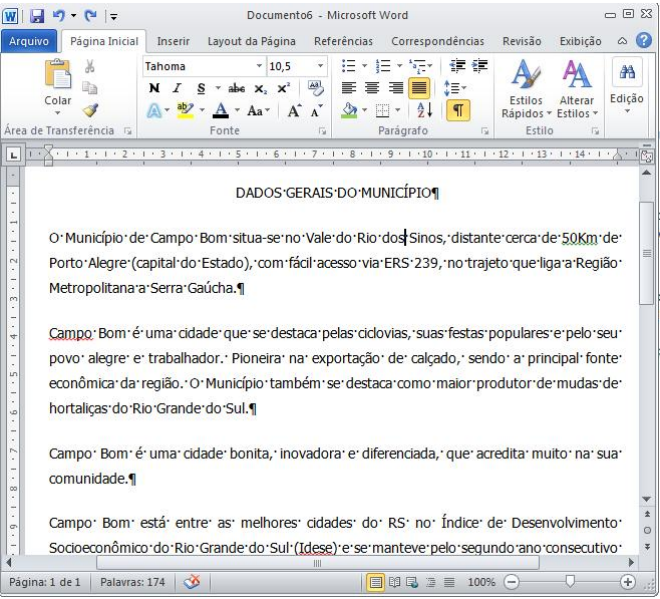
Task: Expand the bullet list dropdown arrow
Action: 365,66
